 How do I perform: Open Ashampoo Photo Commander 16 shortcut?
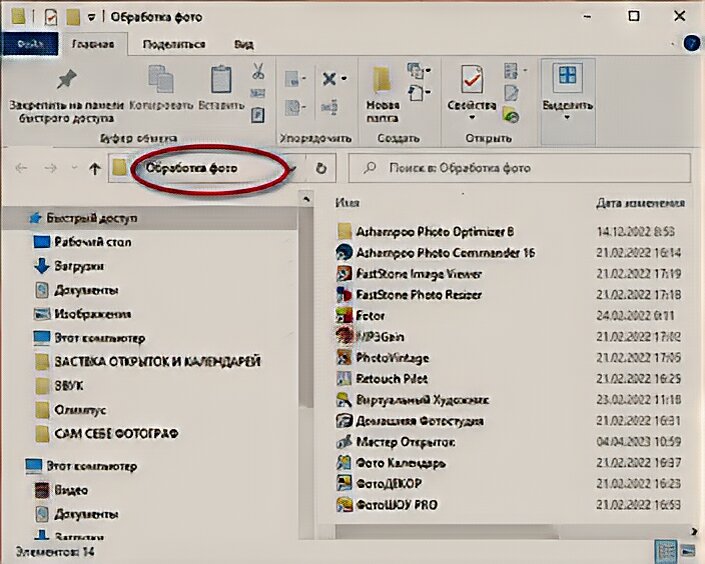coord(436,253)
